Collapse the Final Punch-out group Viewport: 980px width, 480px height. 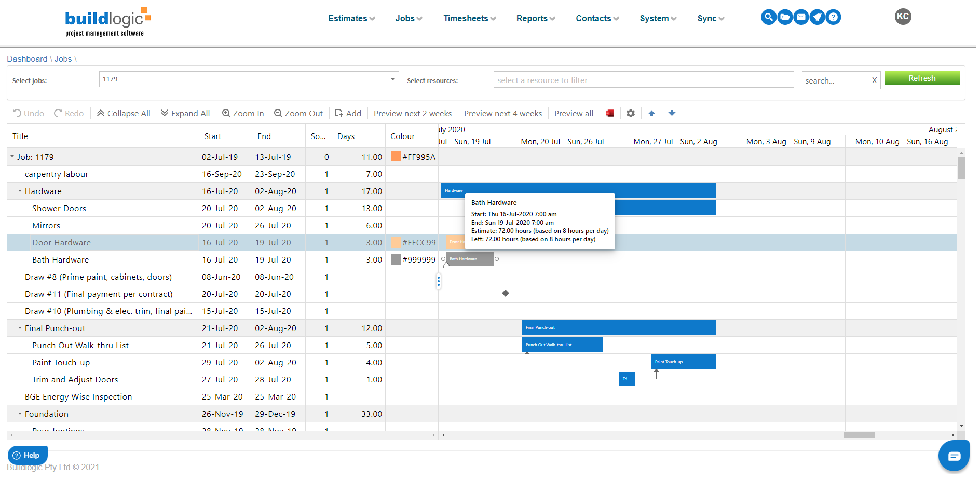click(x=19, y=328)
